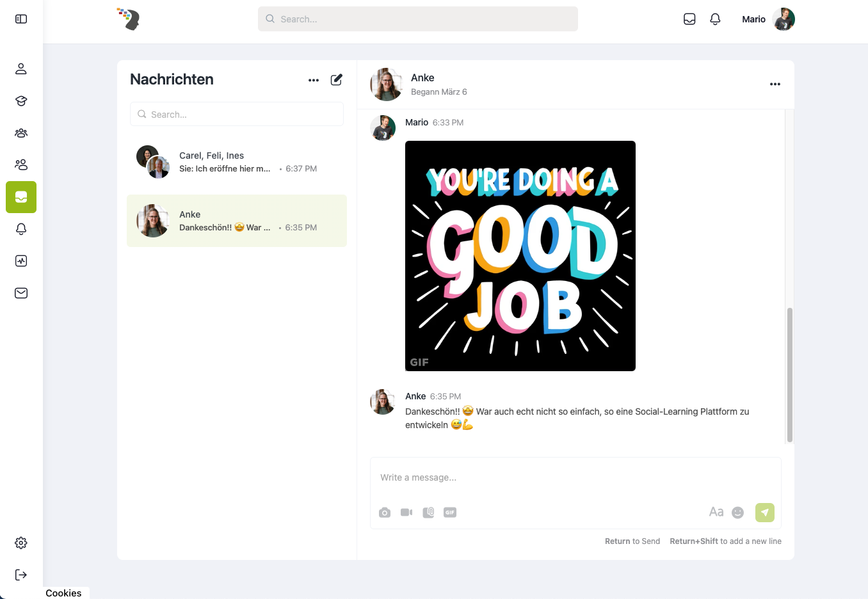The width and height of the screenshot is (868, 599).
Task: Open the notifications bell in the sidebar
Action: (x=21, y=229)
